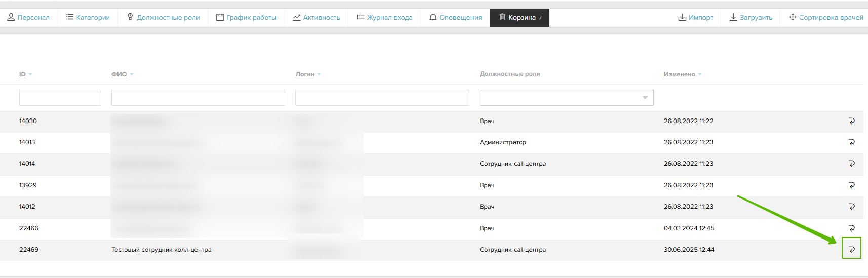868x278 pixels.
Task: Select the date 26.08.2022 11:22
Action: pyautogui.click(x=689, y=121)
